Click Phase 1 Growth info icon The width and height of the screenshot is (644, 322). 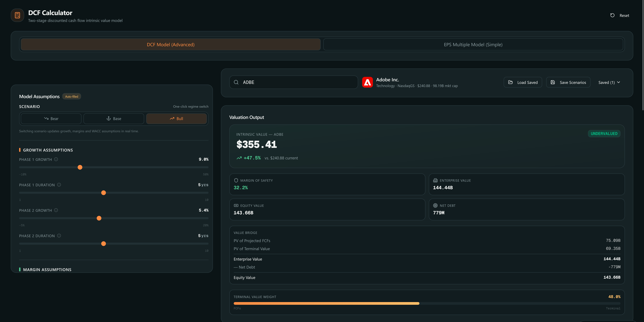pos(56,159)
